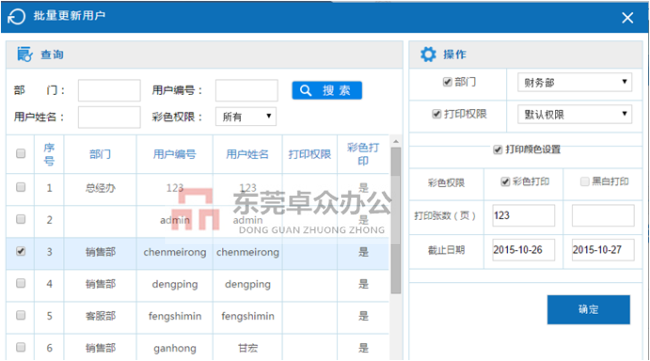Uncheck the 彩色打印 checkbox
Screen dimensions: 650x361
(505, 182)
